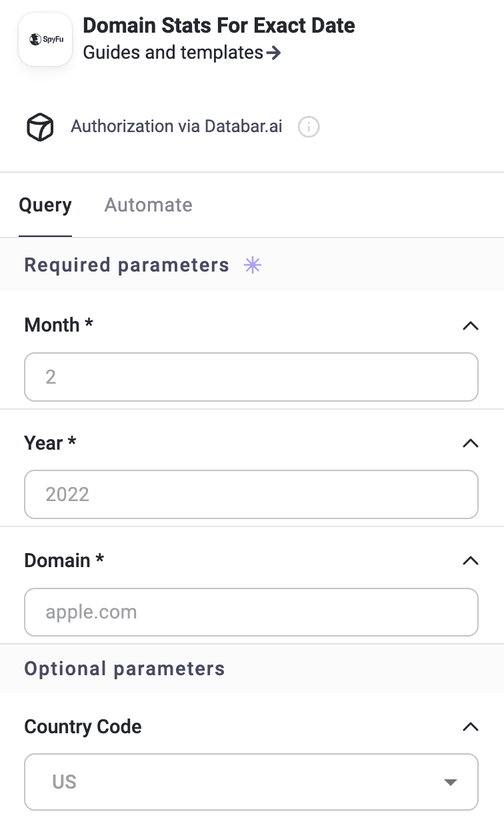Click into the Year input field
Image resolution: width=504 pixels, height=822 pixels.
pos(251,494)
